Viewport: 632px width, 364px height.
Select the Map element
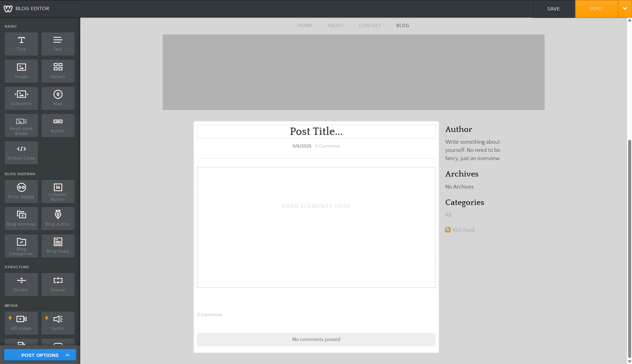[x=58, y=98]
